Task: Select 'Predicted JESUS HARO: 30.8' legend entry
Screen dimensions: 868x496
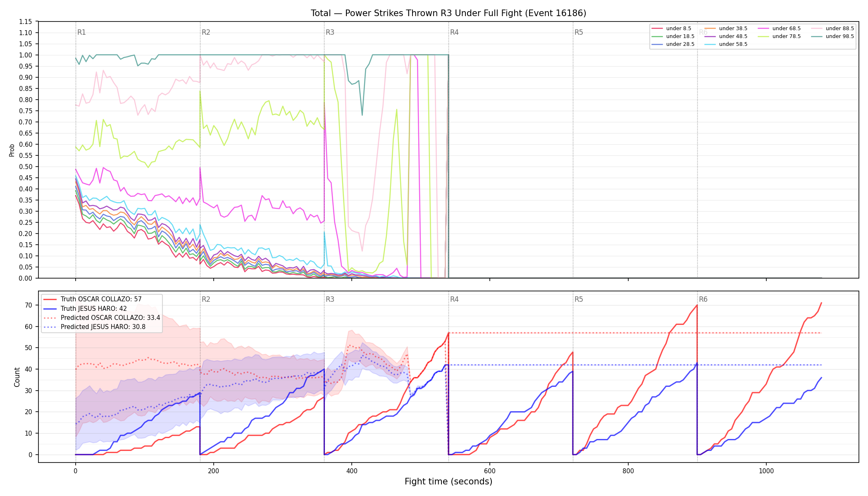Action: point(94,327)
